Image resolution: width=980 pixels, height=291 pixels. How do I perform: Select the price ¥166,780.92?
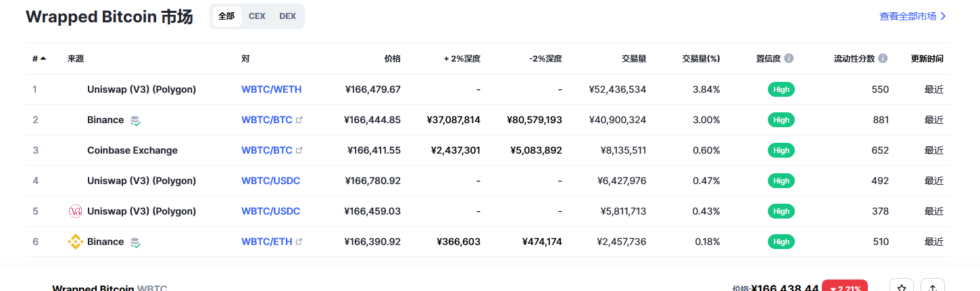click(x=373, y=181)
